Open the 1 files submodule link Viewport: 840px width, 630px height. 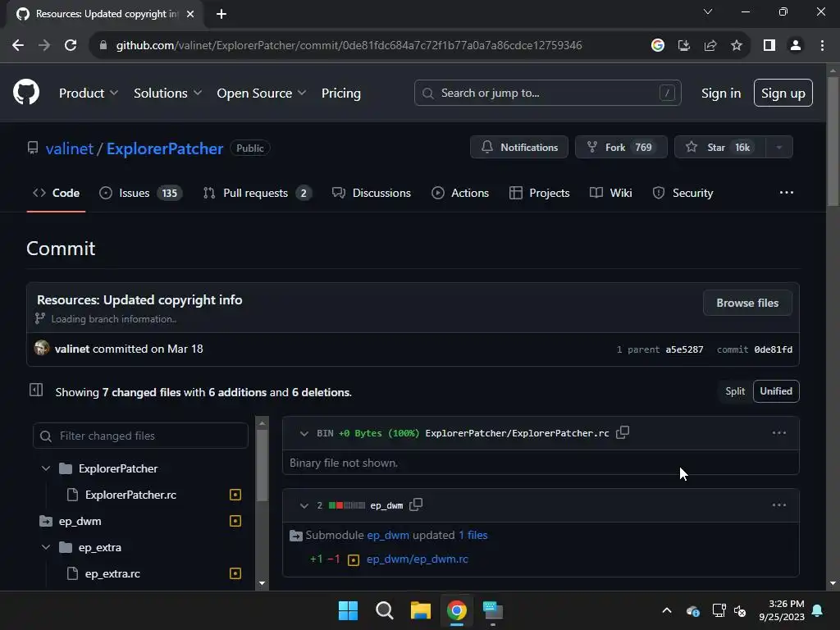click(x=473, y=535)
